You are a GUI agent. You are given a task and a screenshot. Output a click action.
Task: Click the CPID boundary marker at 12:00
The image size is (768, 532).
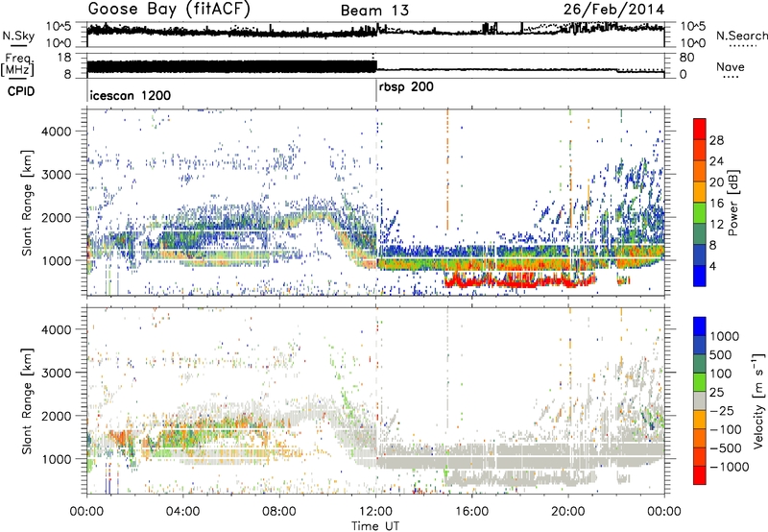376,91
